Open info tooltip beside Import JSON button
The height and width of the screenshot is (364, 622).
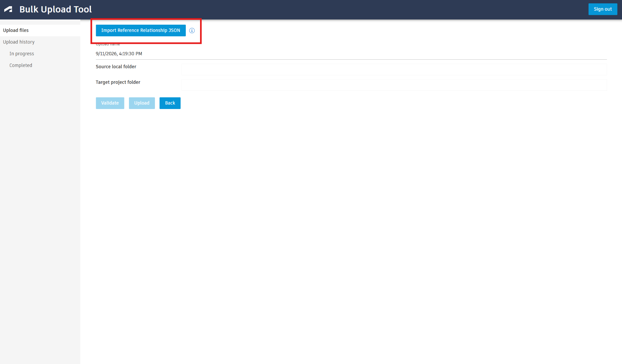pos(192,30)
